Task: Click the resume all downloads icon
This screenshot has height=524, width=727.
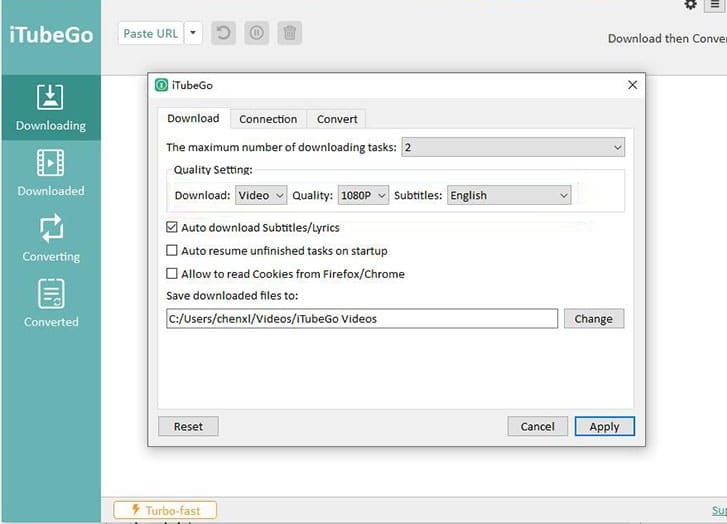Action: (x=223, y=33)
